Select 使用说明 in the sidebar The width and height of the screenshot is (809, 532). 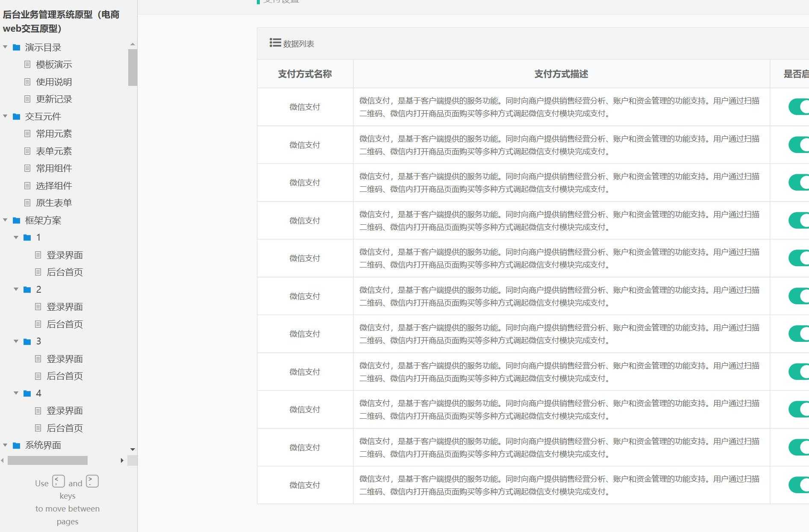pos(54,82)
